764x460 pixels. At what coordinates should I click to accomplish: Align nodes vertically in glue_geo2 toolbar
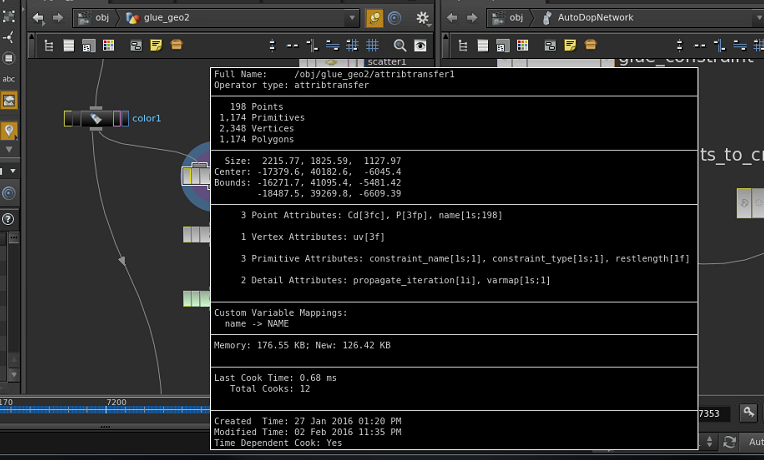click(x=312, y=46)
